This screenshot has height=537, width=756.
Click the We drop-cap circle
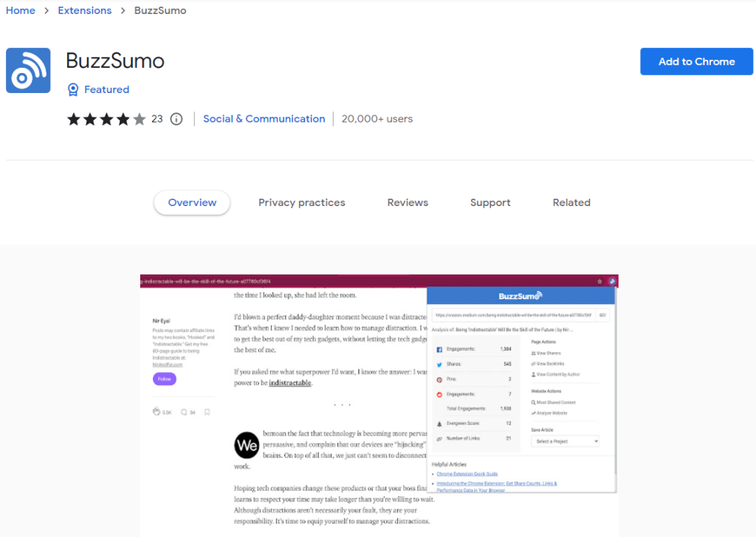tap(247, 445)
